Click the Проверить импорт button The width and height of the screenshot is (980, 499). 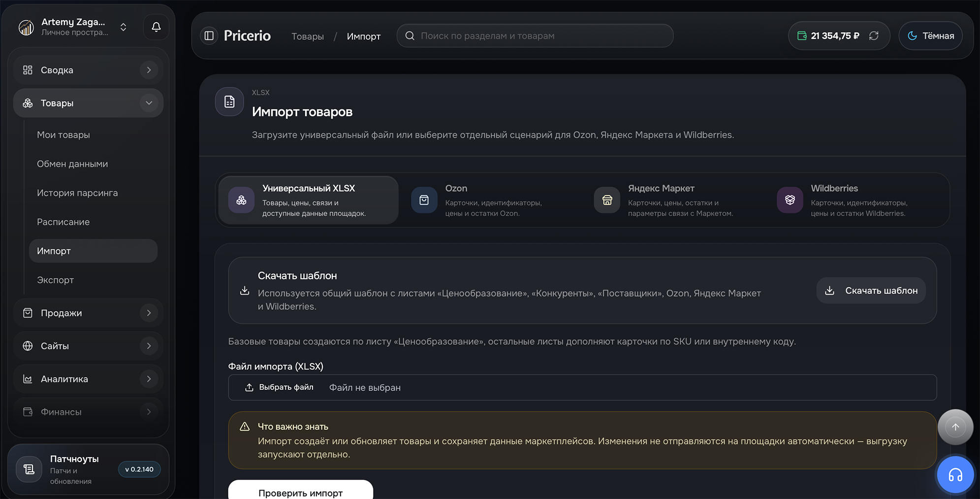[300, 490]
